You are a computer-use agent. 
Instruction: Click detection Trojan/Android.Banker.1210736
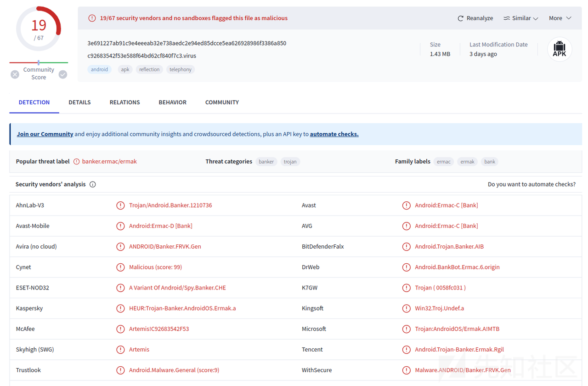click(170, 205)
